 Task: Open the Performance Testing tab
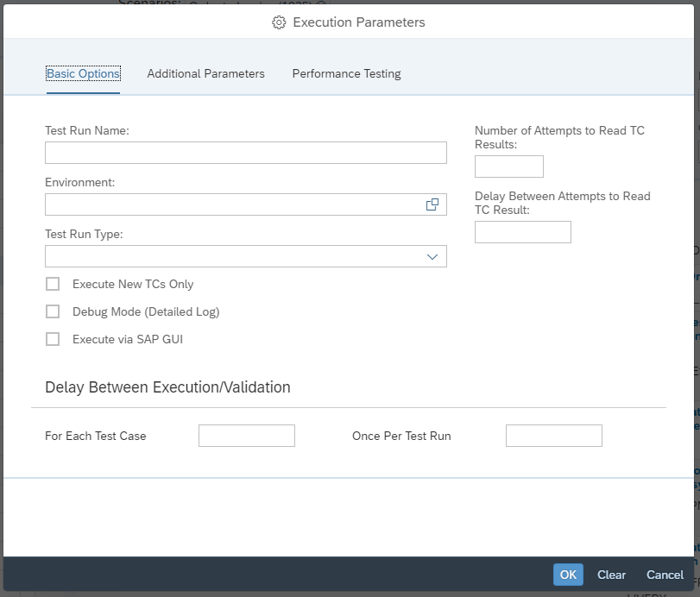[x=346, y=73]
